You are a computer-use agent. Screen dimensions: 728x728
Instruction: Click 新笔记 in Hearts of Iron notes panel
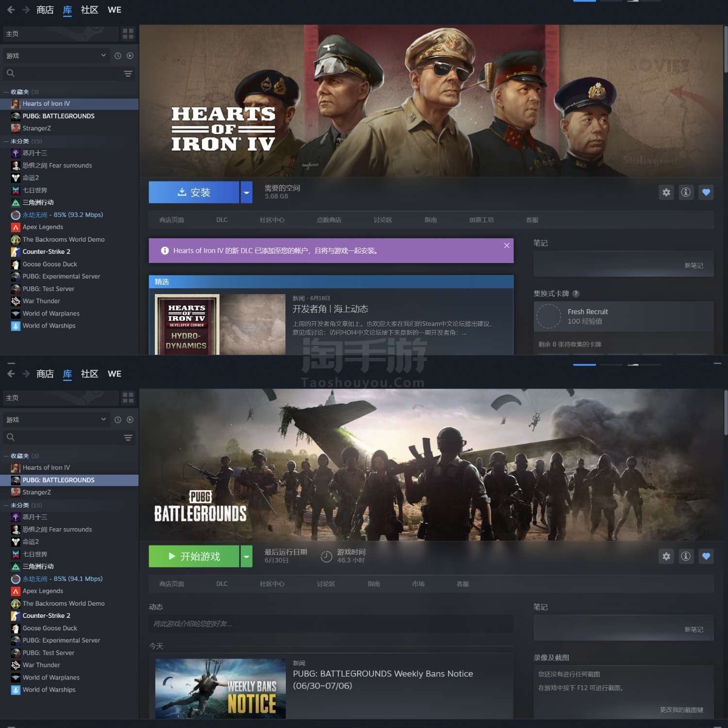pos(694,265)
